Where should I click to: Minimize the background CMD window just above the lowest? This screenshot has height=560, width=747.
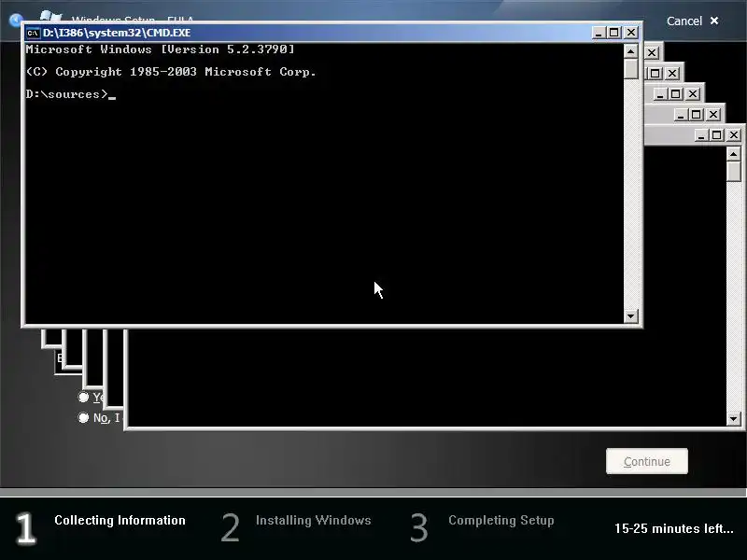coord(681,115)
